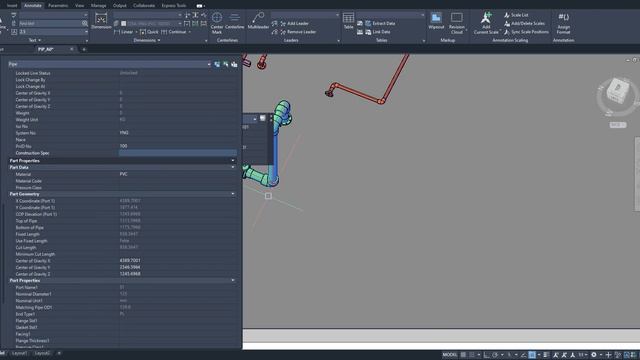Click the Continue dimension tool
640x360 pixels.
point(174,32)
